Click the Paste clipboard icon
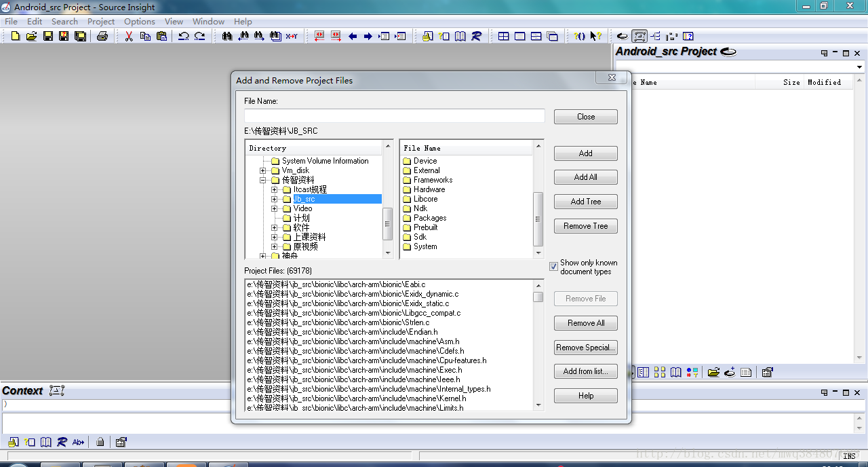This screenshot has height=467, width=868. (x=161, y=36)
